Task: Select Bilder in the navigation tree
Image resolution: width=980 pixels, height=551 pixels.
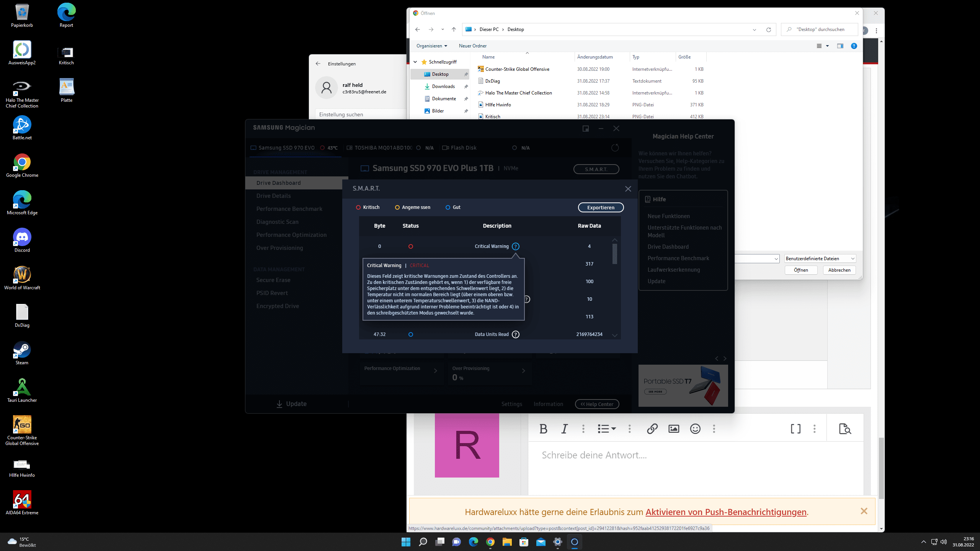Action: click(x=438, y=111)
